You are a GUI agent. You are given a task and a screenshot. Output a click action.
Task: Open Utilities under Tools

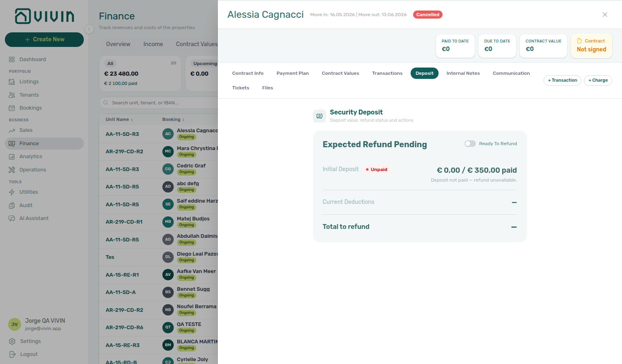[44, 192]
